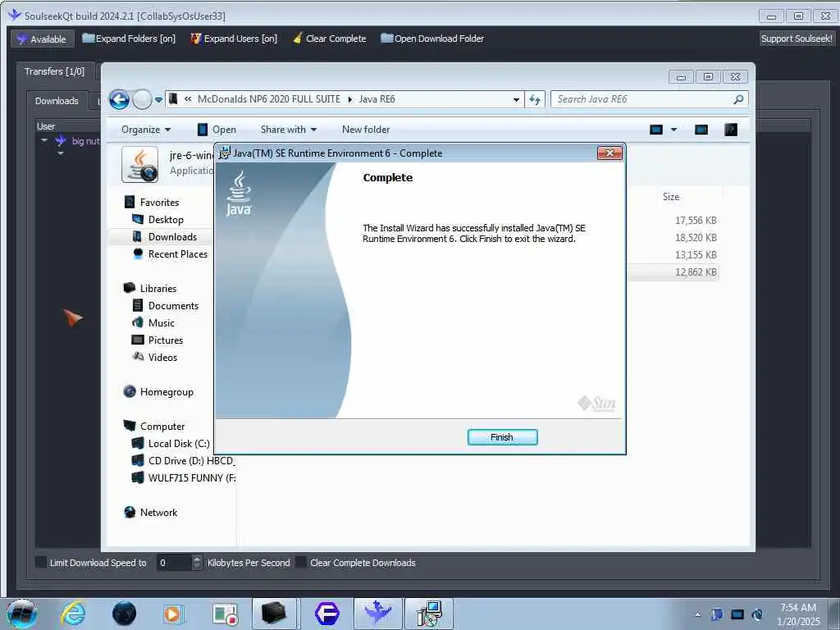Launch Internet Explorer from taskbar
Viewport: 840px width, 630px height.
74,614
